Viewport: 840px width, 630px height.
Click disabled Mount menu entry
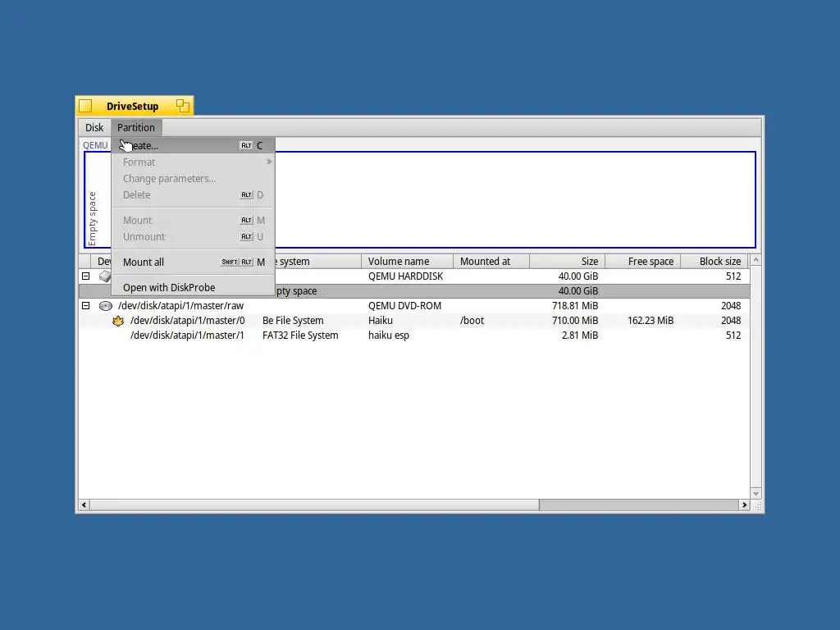(193, 220)
